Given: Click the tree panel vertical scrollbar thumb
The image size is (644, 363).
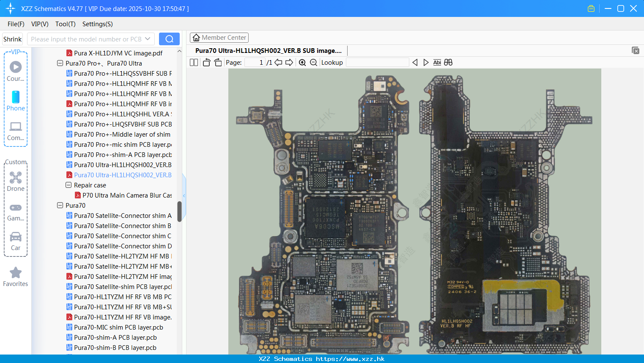Looking at the screenshot, I should [x=179, y=212].
